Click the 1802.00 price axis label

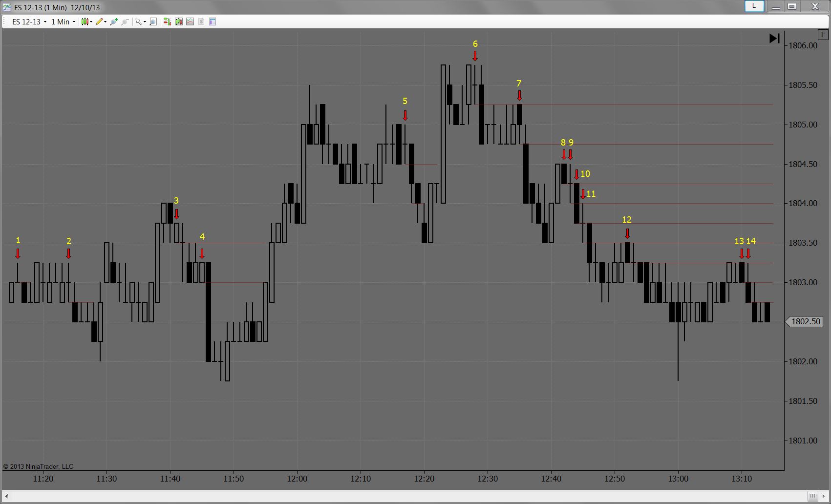pos(803,362)
